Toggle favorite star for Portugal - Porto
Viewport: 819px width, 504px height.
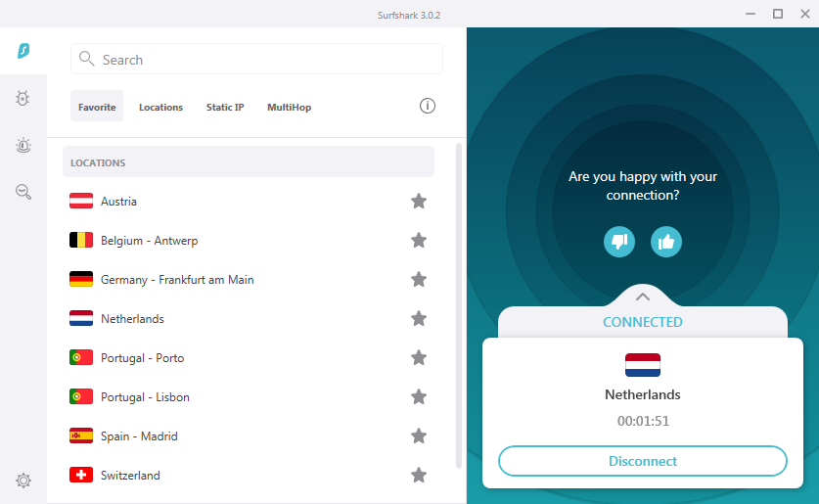click(x=419, y=358)
